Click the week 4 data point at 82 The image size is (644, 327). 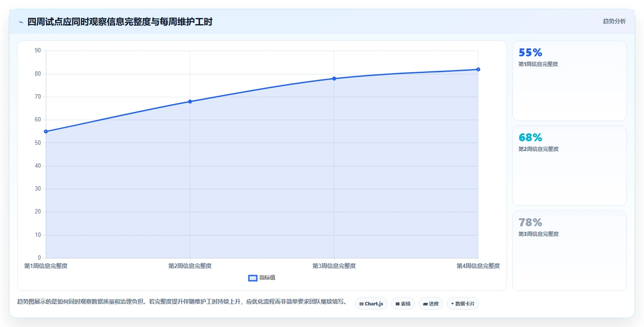[478, 70]
